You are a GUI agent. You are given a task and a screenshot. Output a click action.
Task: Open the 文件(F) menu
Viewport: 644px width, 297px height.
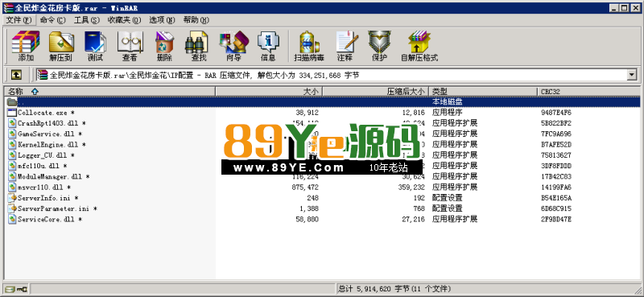click(19, 19)
